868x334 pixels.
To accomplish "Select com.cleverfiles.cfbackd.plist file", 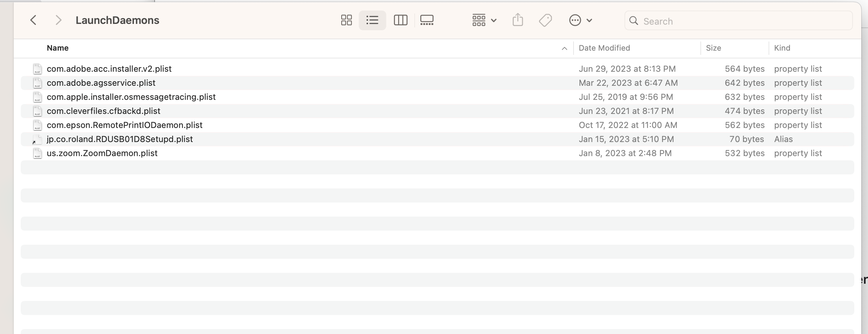I will tap(103, 111).
